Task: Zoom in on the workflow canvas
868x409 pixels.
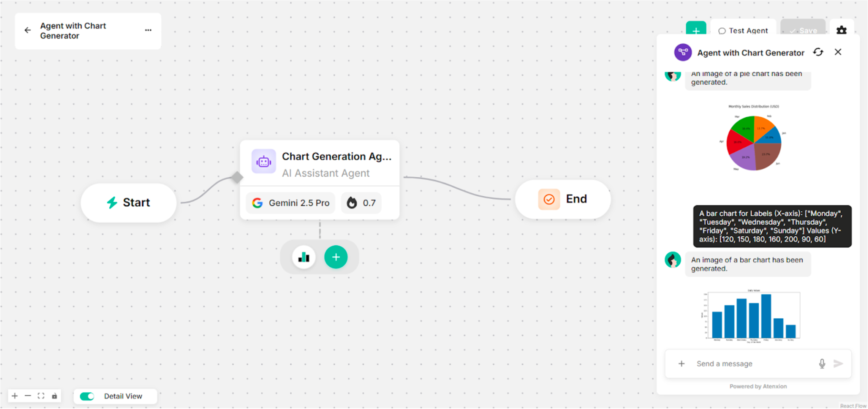Action: tap(15, 396)
